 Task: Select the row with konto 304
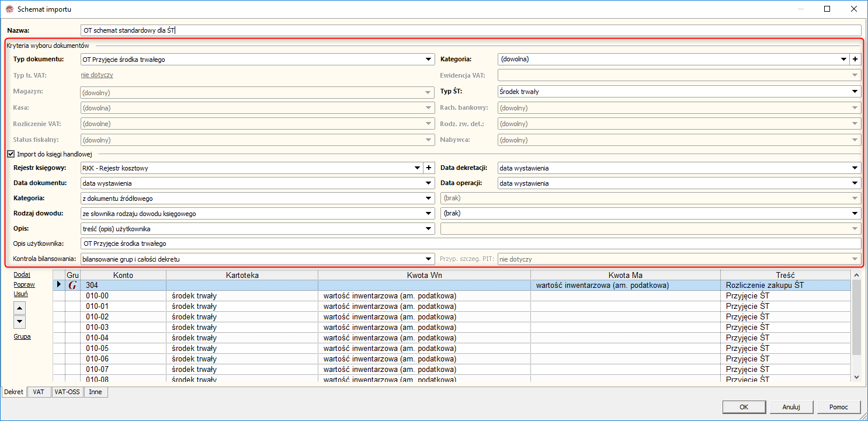click(452, 285)
